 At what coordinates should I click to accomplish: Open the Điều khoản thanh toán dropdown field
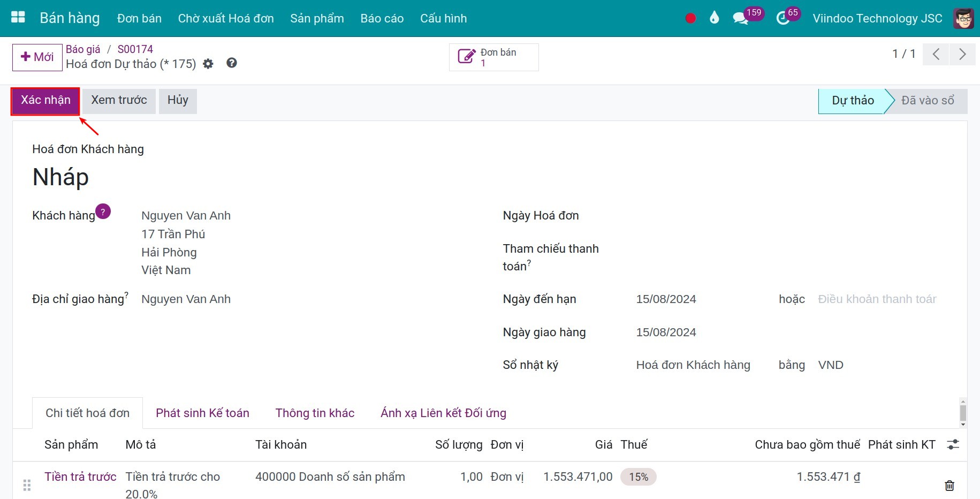[877, 299]
